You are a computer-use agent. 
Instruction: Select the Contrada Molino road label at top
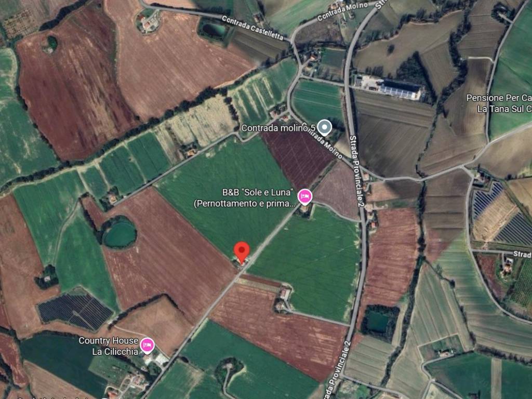click(343, 11)
